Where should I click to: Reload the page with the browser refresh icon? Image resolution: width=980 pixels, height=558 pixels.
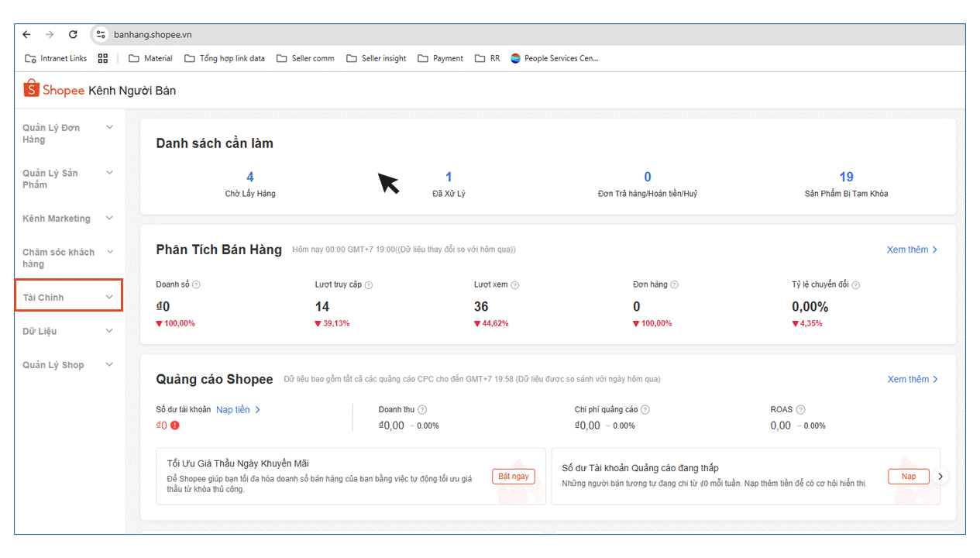[73, 35]
